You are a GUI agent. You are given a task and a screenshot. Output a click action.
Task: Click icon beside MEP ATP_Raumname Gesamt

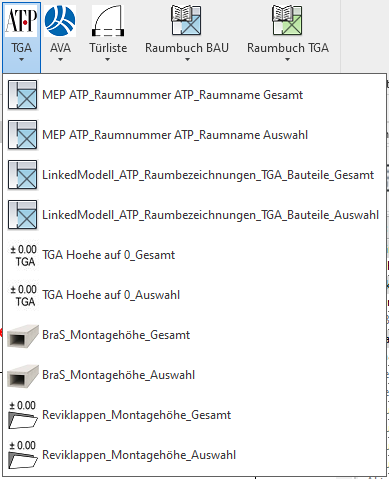(x=22, y=95)
